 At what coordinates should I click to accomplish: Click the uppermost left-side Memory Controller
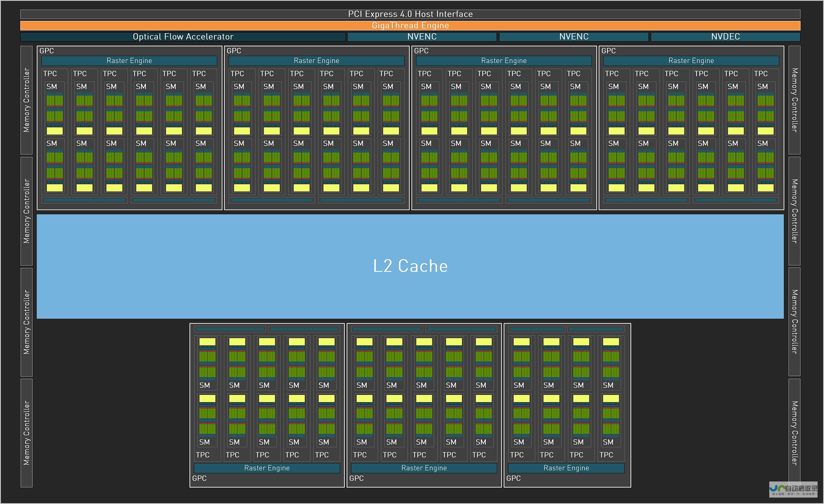[26, 100]
